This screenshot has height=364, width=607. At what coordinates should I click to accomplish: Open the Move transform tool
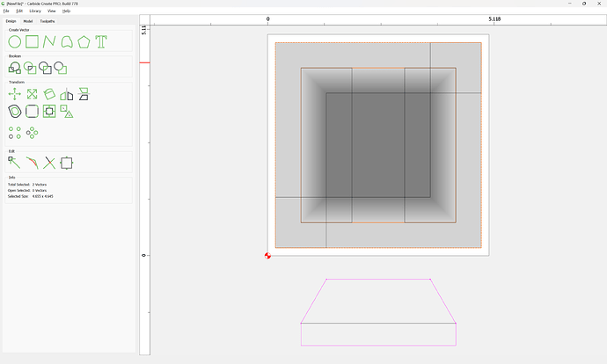(x=15, y=94)
